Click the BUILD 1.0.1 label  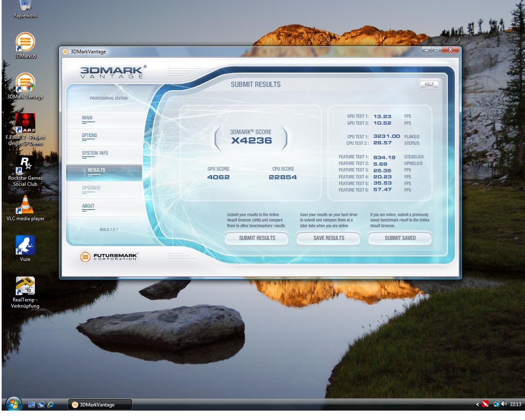click(x=109, y=230)
